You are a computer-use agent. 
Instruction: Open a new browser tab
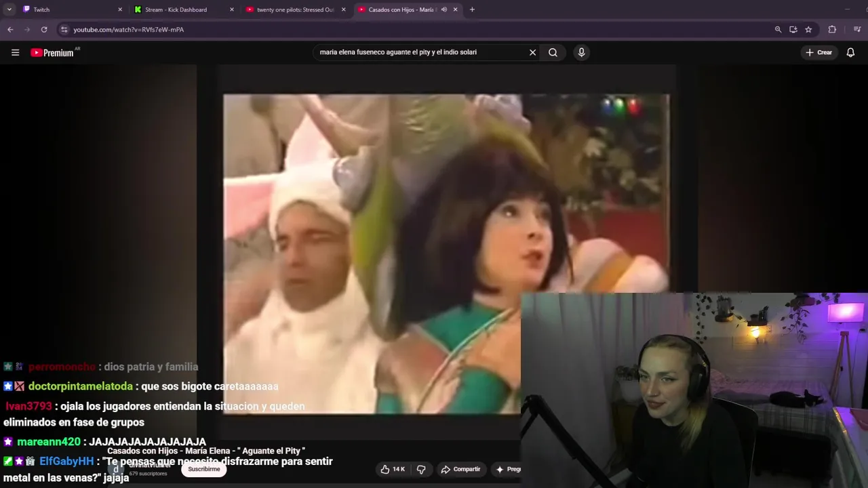[x=472, y=9]
